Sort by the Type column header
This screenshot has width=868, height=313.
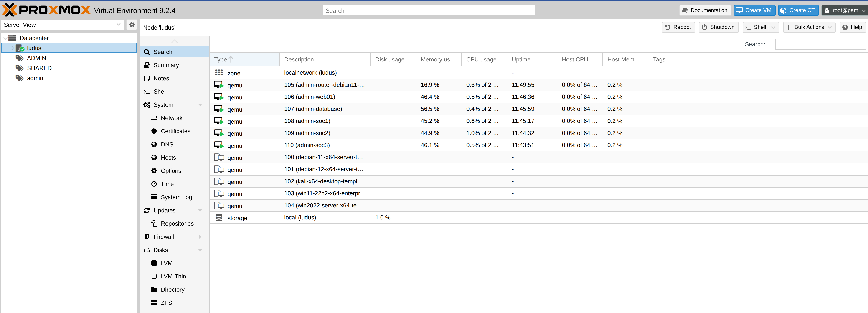click(244, 59)
